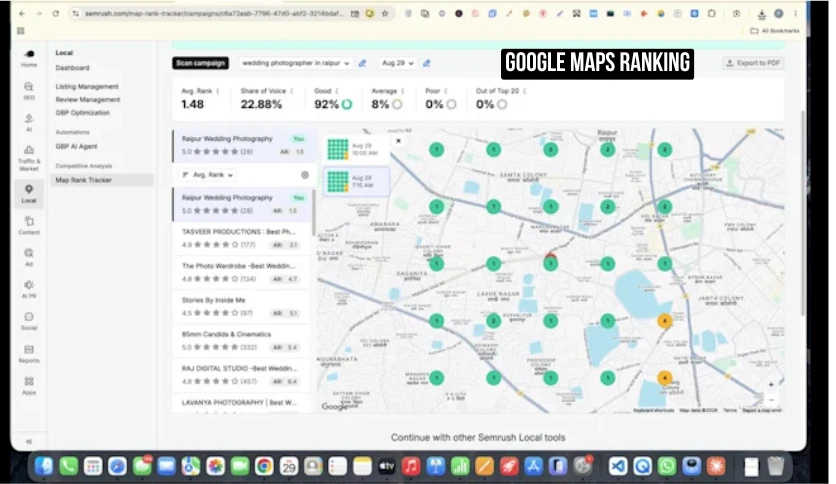
Task: Show info tooltip for Share of Voice
Action: point(292,91)
